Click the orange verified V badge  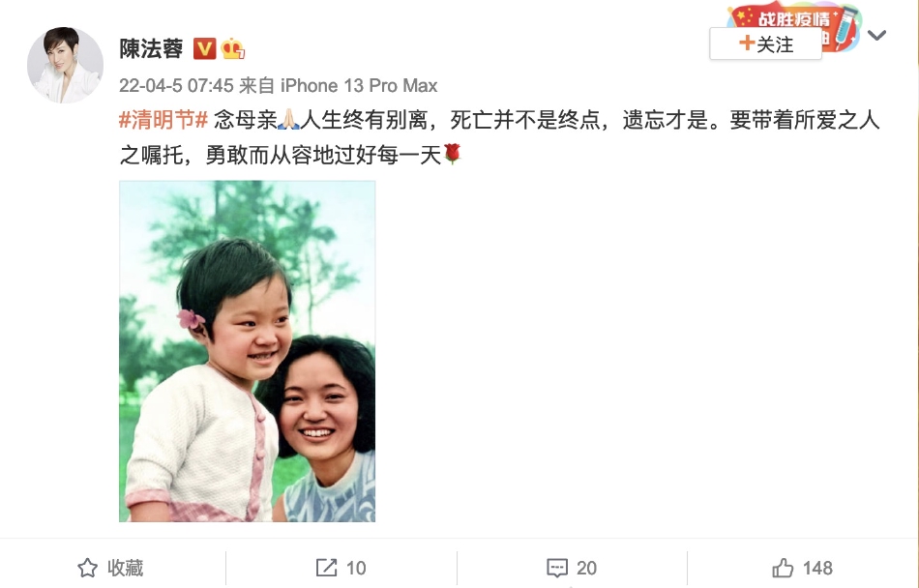point(204,48)
